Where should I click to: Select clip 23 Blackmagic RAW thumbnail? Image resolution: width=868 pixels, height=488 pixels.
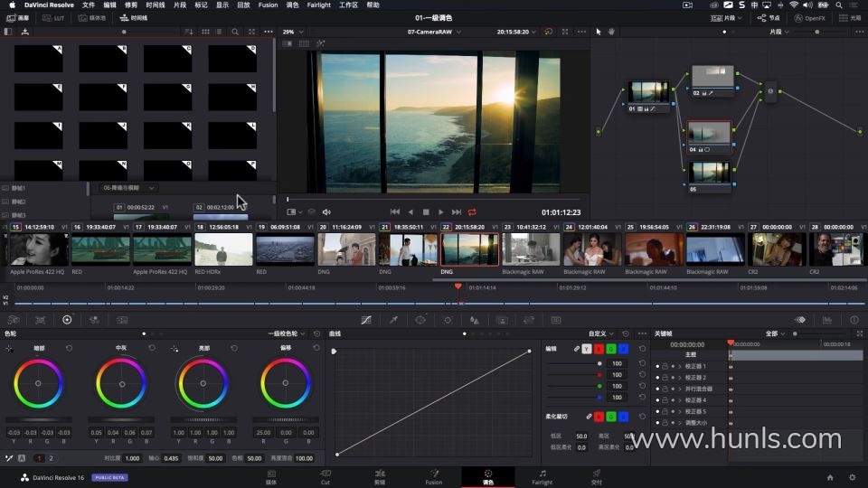pos(531,249)
